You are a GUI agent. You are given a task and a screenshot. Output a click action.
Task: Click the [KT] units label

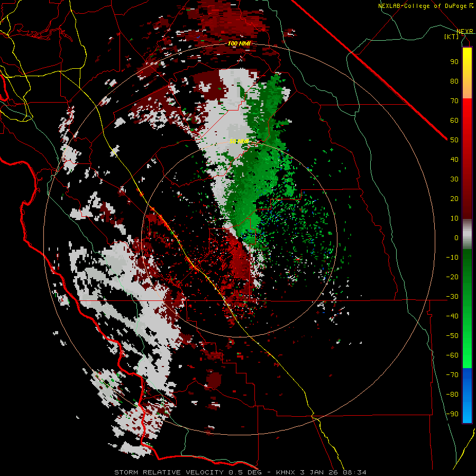pyautogui.click(x=452, y=36)
